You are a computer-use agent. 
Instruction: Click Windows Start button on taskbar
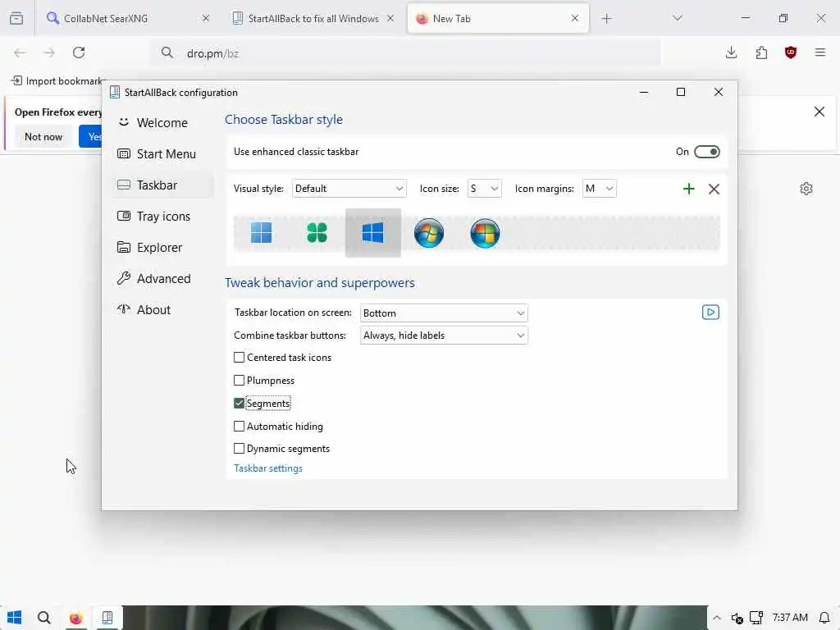click(x=15, y=618)
